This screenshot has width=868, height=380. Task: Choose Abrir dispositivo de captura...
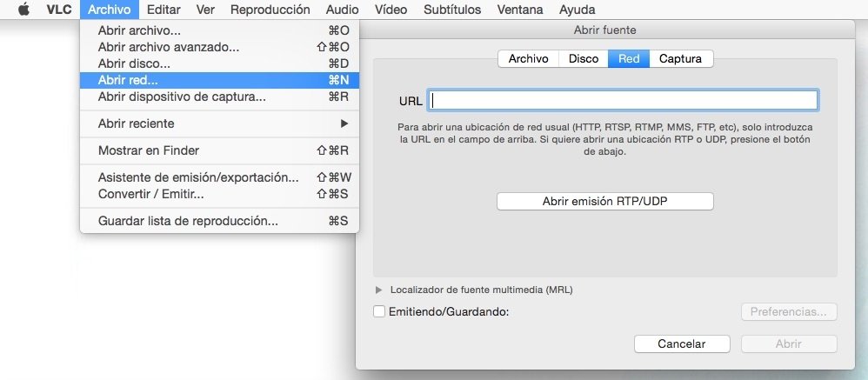(219, 97)
